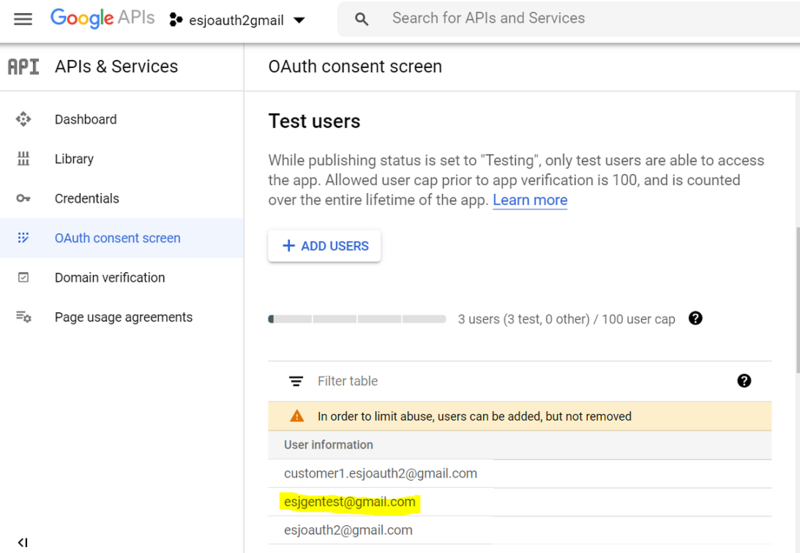The image size is (800, 553).
Task: Click help icon next to user cap
Action: pyautogui.click(x=695, y=318)
